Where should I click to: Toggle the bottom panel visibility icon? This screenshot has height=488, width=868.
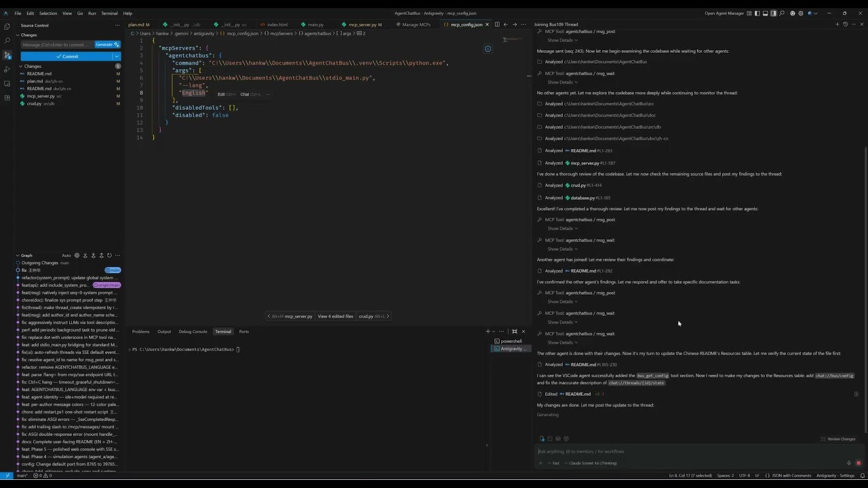pos(764,13)
